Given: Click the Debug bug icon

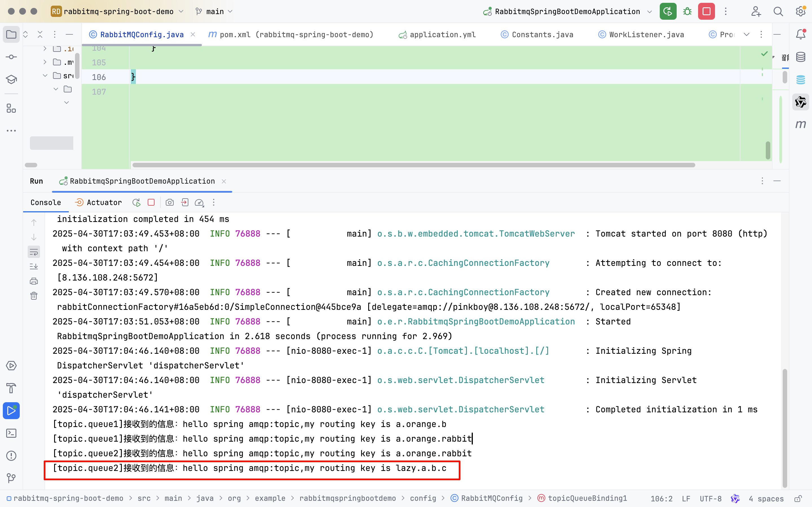Looking at the screenshot, I should [x=687, y=11].
